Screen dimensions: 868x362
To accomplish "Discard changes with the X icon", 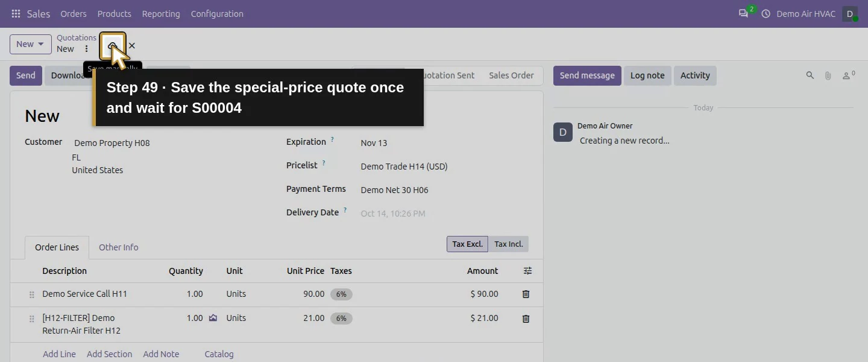I will pos(132,45).
